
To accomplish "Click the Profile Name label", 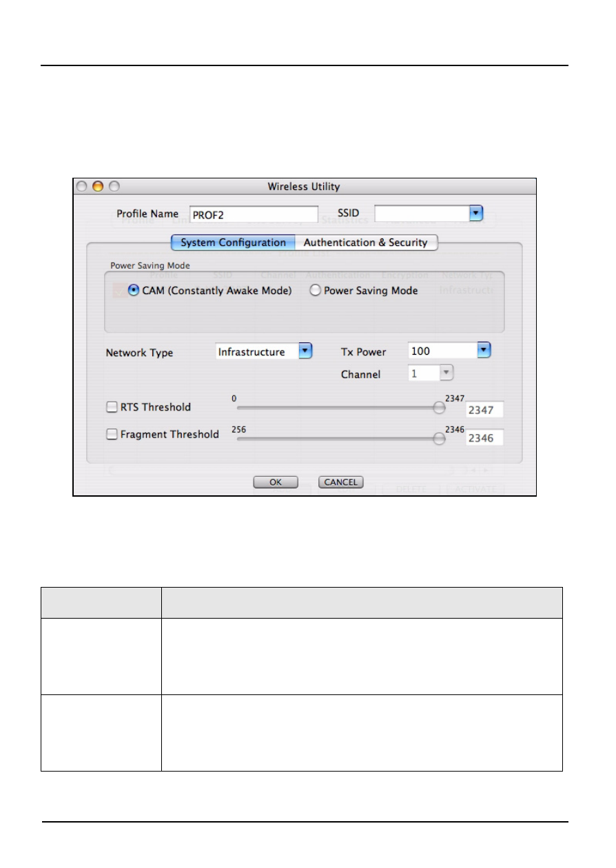I will coord(147,214).
